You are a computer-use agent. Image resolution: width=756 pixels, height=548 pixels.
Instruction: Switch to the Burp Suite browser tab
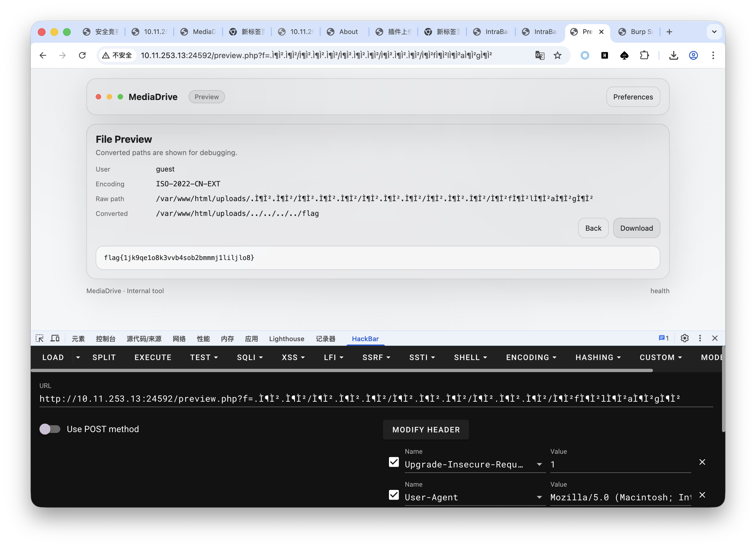[x=637, y=32]
